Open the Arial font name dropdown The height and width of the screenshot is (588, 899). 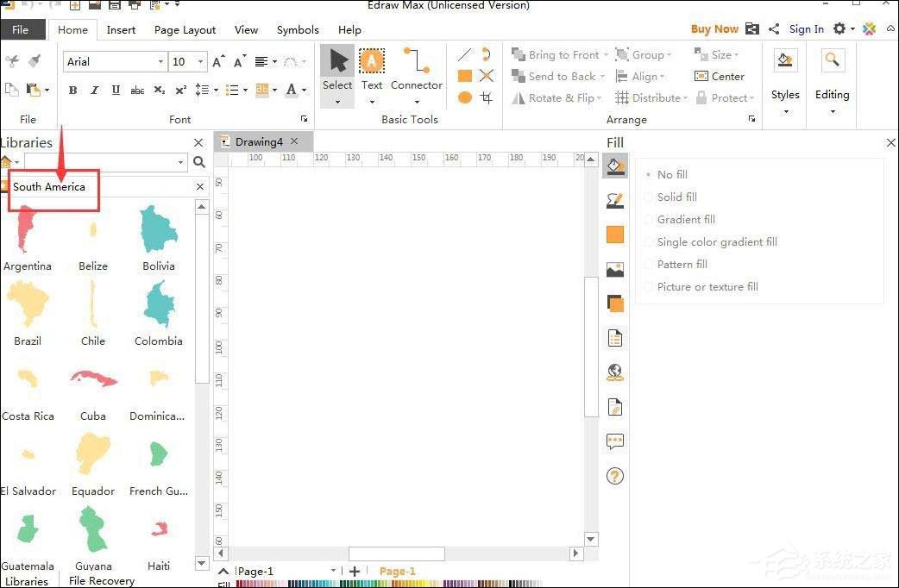tap(160, 62)
